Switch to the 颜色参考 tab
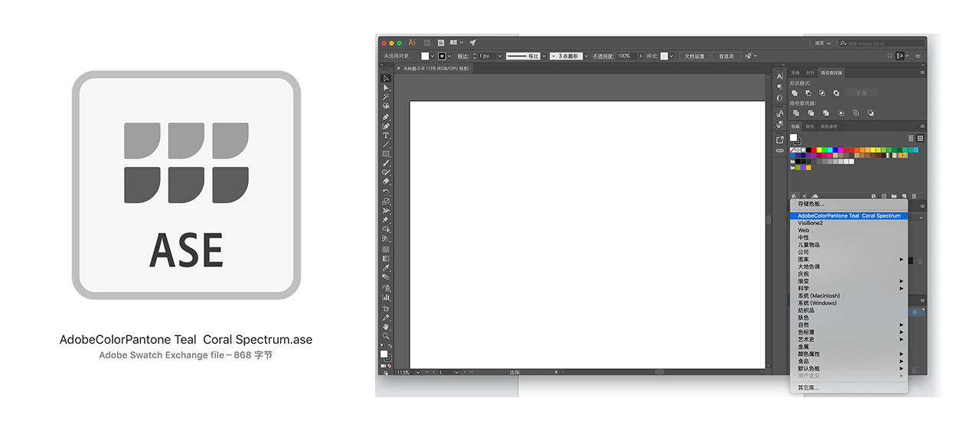 (829, 126)
